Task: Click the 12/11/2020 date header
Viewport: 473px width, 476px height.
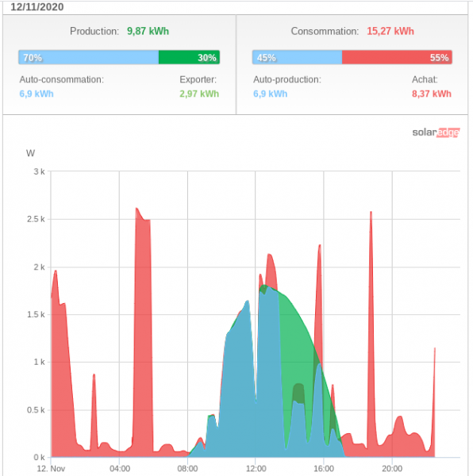Action: (37, 7)
